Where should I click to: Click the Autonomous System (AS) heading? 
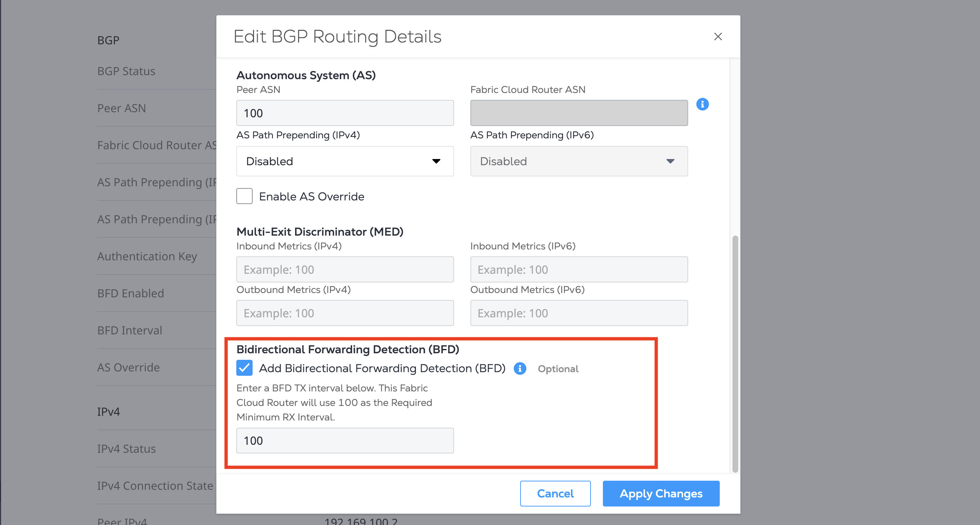click(x=306, y=75)
